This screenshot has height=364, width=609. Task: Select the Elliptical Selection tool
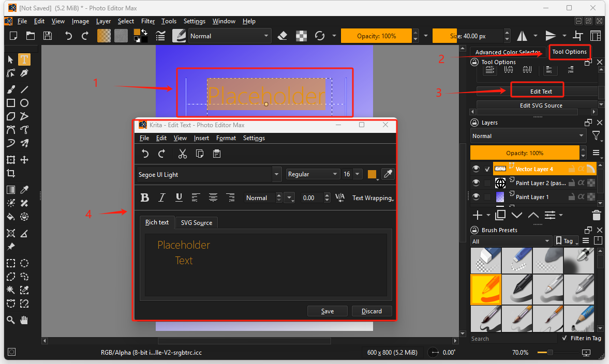tap(24, 263)
